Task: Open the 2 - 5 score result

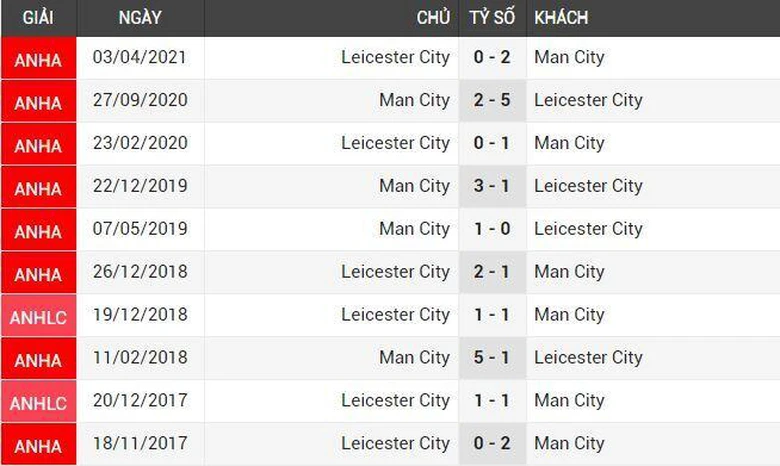Action: tap(492, 101)
